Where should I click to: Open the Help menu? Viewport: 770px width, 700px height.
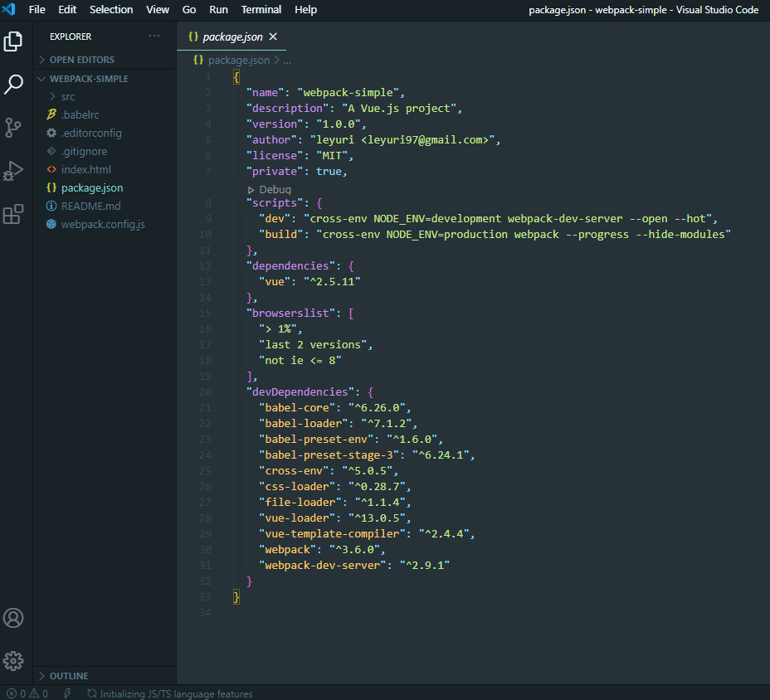click(x=305, y=9)
